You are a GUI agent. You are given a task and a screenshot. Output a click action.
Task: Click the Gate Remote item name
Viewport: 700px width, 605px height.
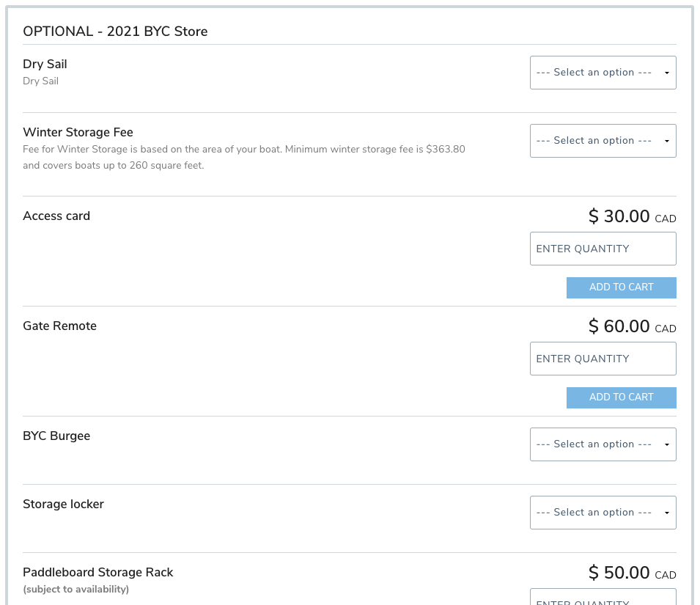click(59, 326)
